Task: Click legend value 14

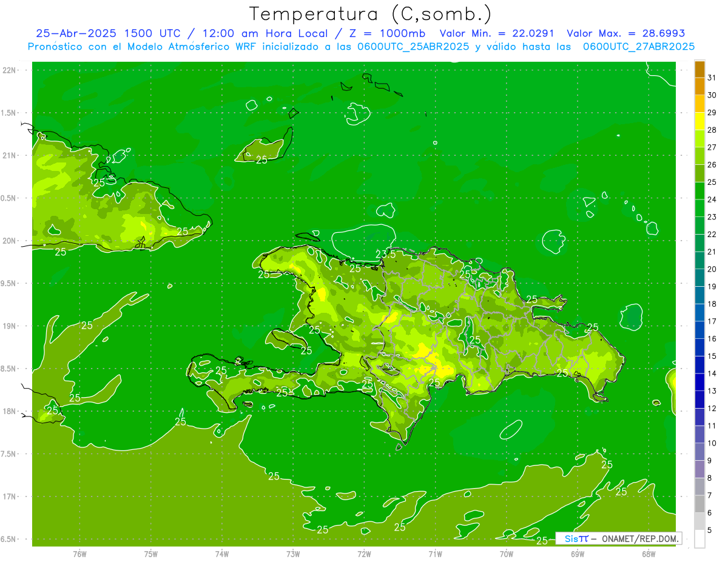Action: [712, 373]
